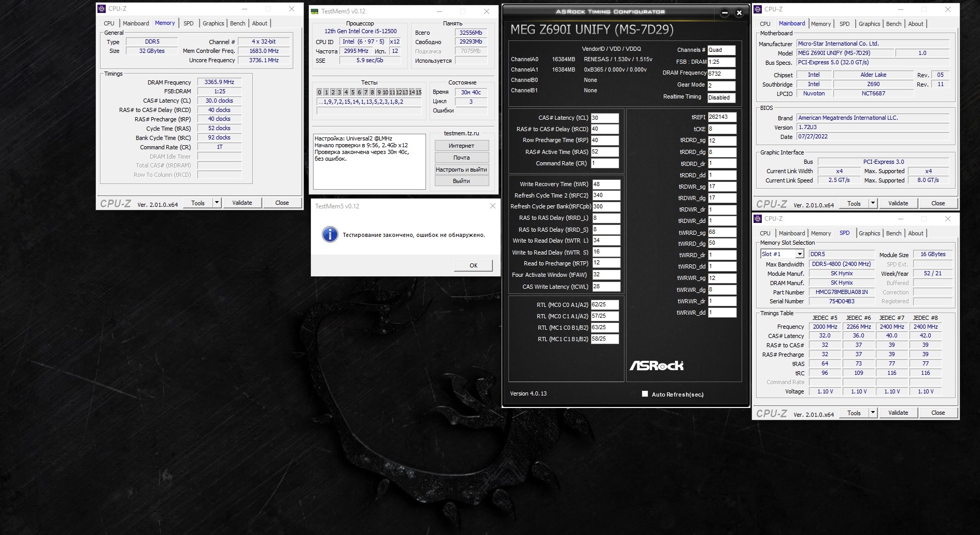Click Close button in CPU-Z SPD window

938,413
